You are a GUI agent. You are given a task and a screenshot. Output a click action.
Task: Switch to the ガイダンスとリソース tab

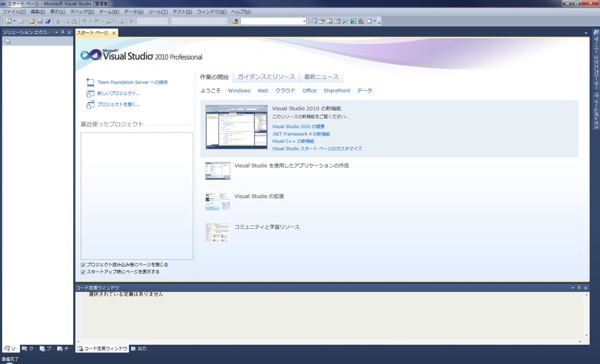click(x=267, y=77)
